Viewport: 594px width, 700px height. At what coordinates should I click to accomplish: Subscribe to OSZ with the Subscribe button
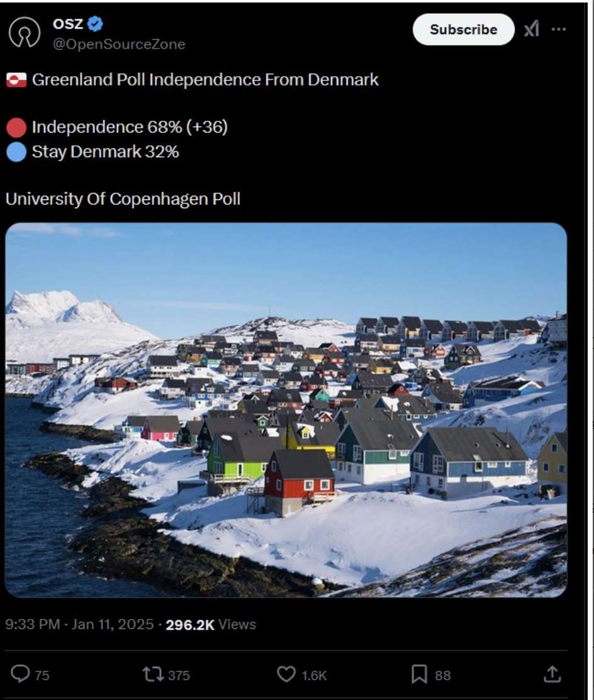[464, 30]
